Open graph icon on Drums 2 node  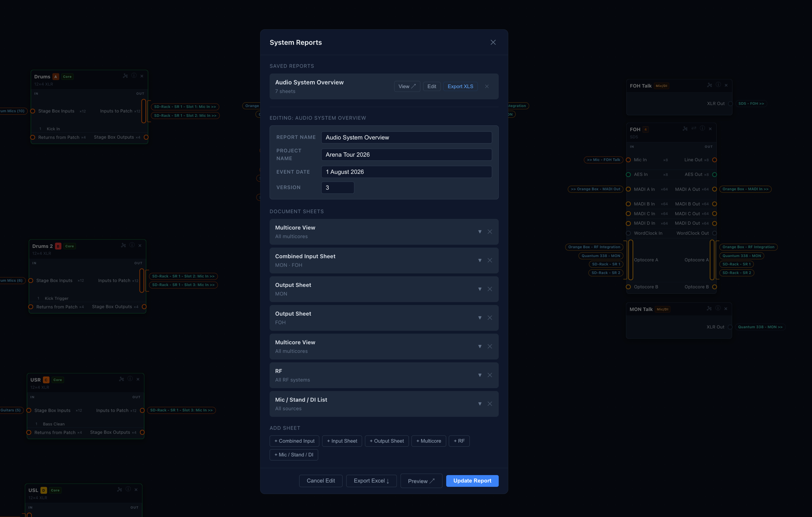(123, 246)
